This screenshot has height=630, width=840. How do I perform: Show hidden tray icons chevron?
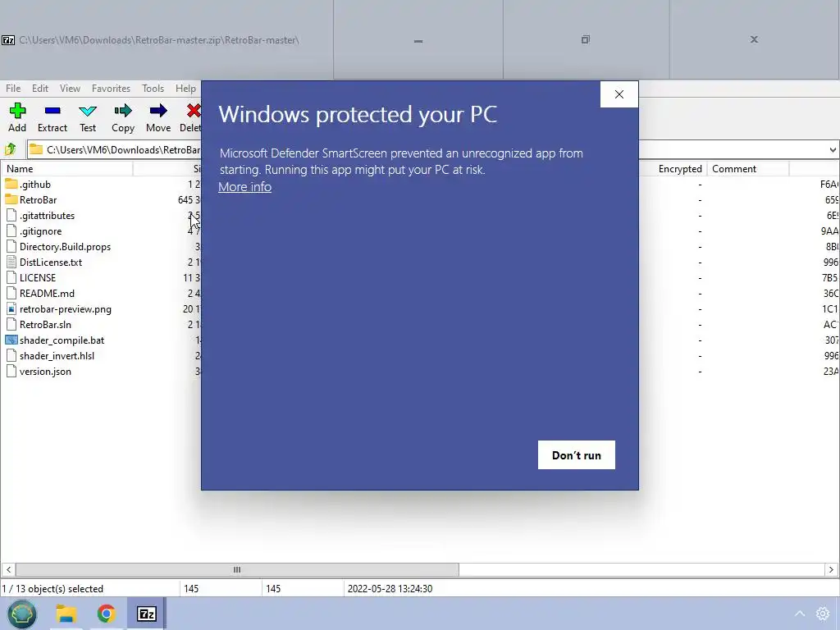point(800,614)
